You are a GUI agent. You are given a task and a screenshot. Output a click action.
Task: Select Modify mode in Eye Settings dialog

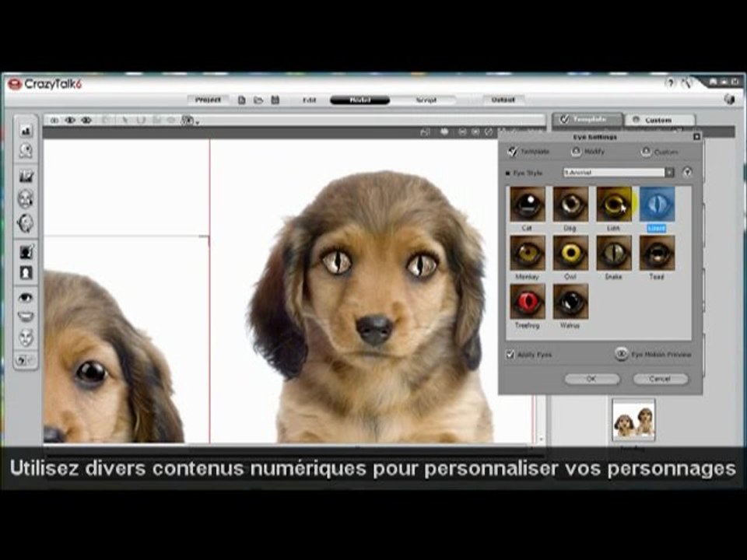click(x=587, y=152)
